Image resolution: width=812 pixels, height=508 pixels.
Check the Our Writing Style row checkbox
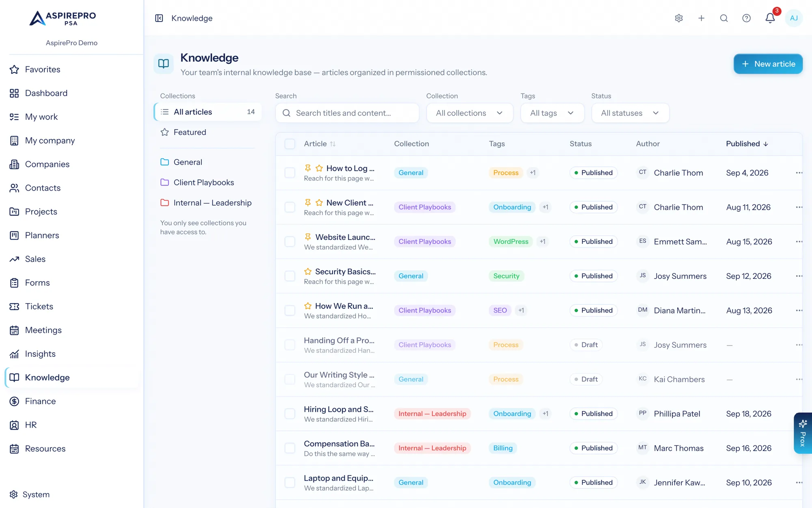pos(290,380)
